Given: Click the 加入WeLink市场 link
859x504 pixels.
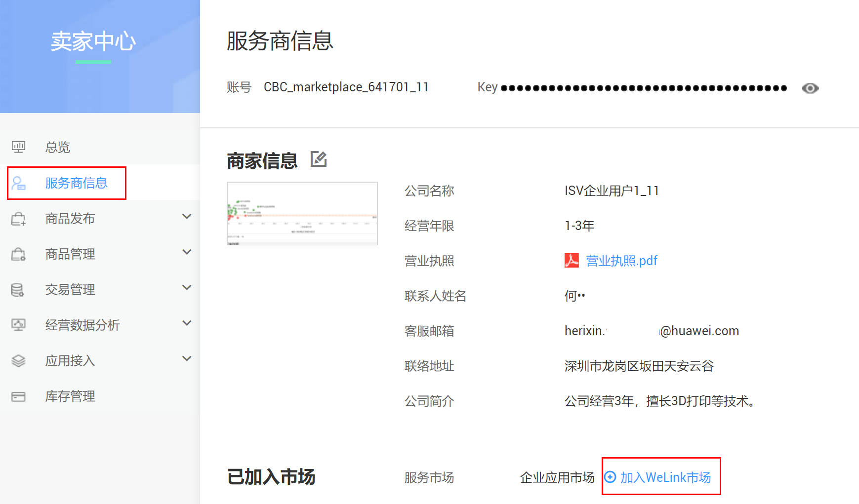Looking at the screenshot, I should (665, 477).
